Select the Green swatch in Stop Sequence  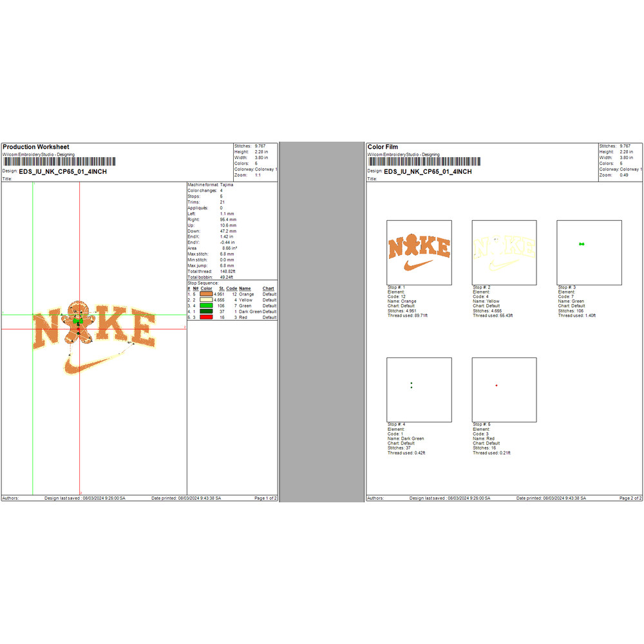(206, 306)
